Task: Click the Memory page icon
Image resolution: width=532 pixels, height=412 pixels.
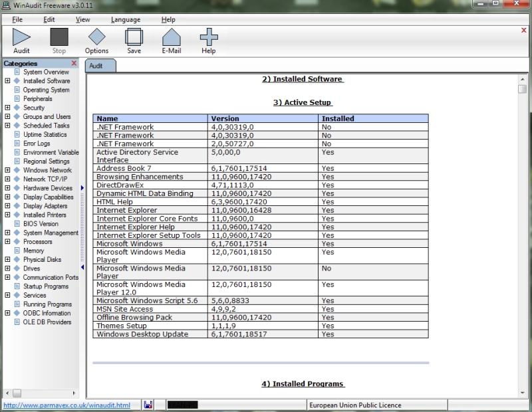Action: click(17, 251)
